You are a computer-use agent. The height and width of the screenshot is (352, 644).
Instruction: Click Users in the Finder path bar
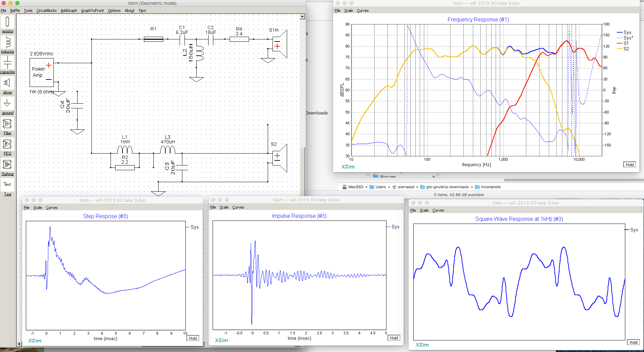(378, 187)
